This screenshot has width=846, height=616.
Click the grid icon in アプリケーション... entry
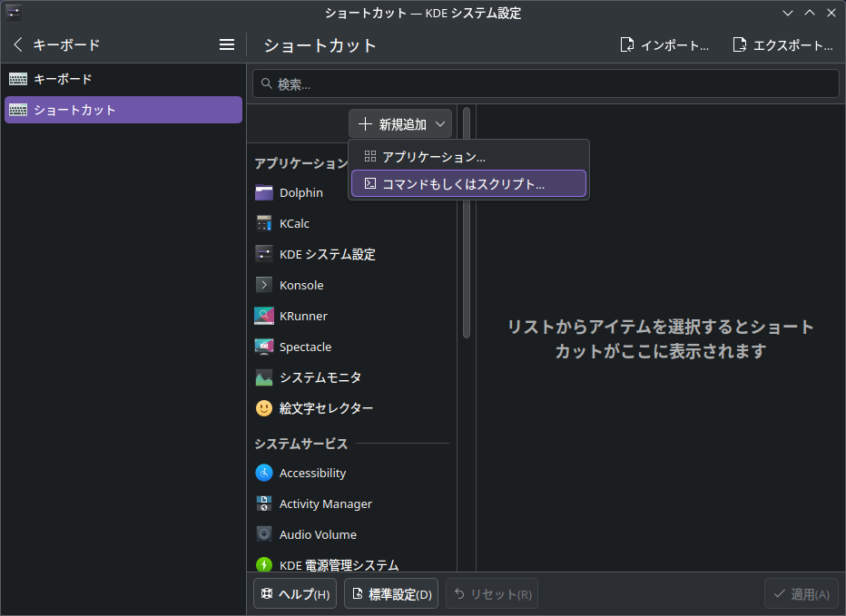370,156
